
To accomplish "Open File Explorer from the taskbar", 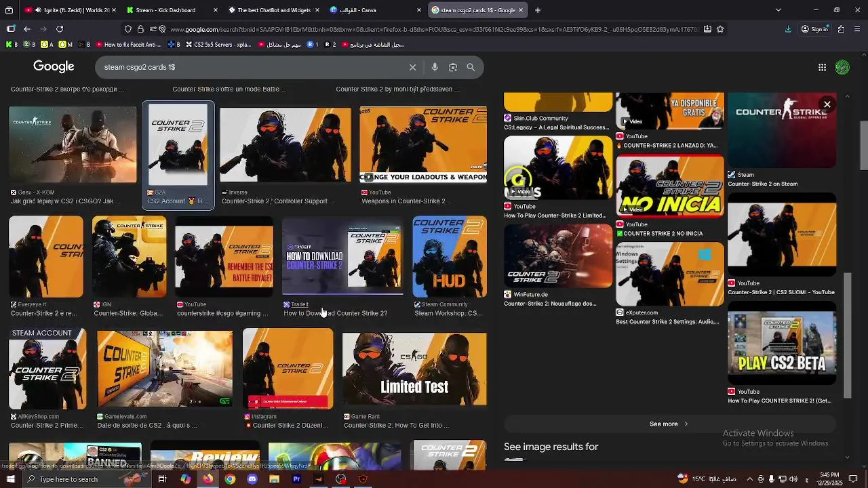I will pos(274,479).
